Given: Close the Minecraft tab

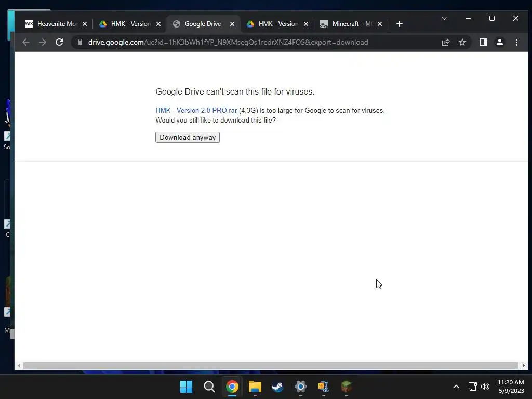Looking at the screenshot, I should [380, 24].
